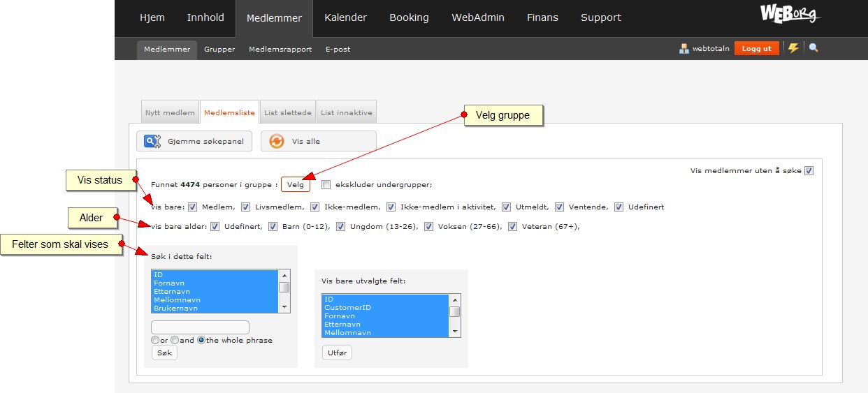
Task: Toggle the Livsmedlem checkbox
Action: [x=245, y=207]
